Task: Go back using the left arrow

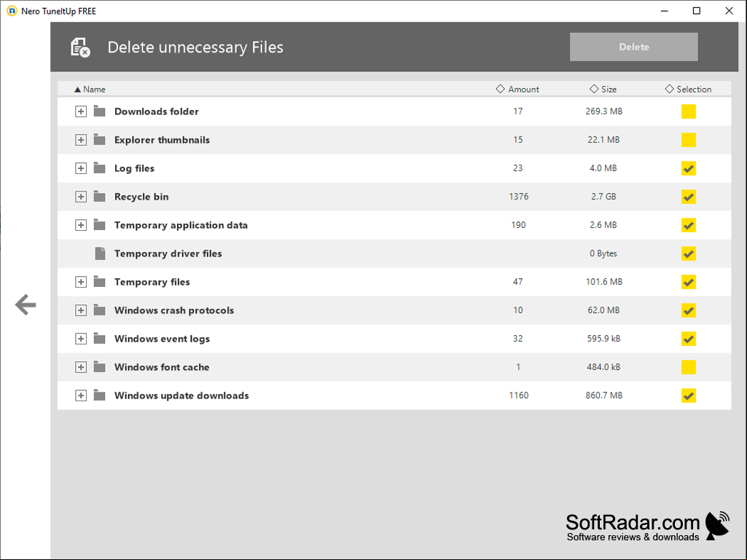Action: (26, 305)
